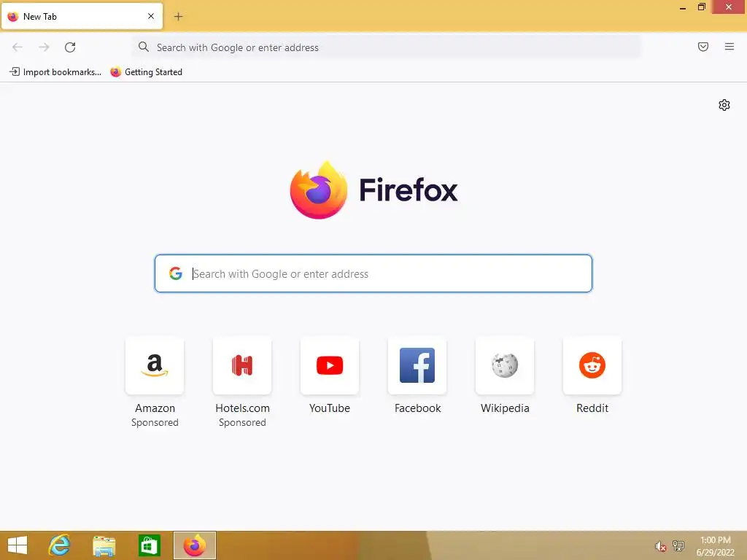
Task: Click the Hotels.com label text
Action: click(x=242, y=408)
